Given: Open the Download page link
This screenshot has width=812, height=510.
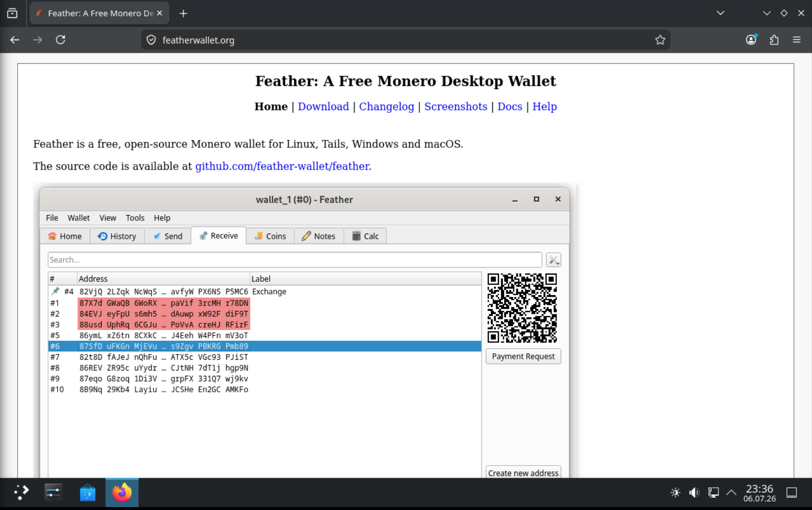Looking at the screenshot, I should click(x=323, y=106).
